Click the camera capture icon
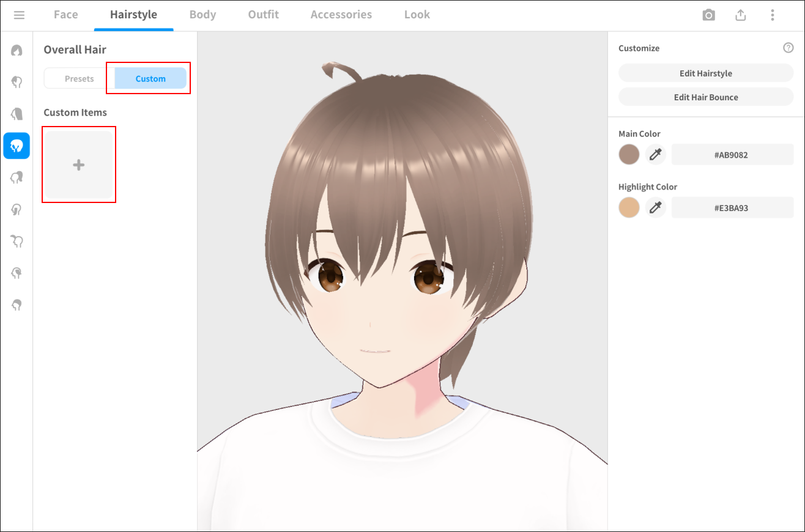Screen dimensions: 805x532 [708, 15]
